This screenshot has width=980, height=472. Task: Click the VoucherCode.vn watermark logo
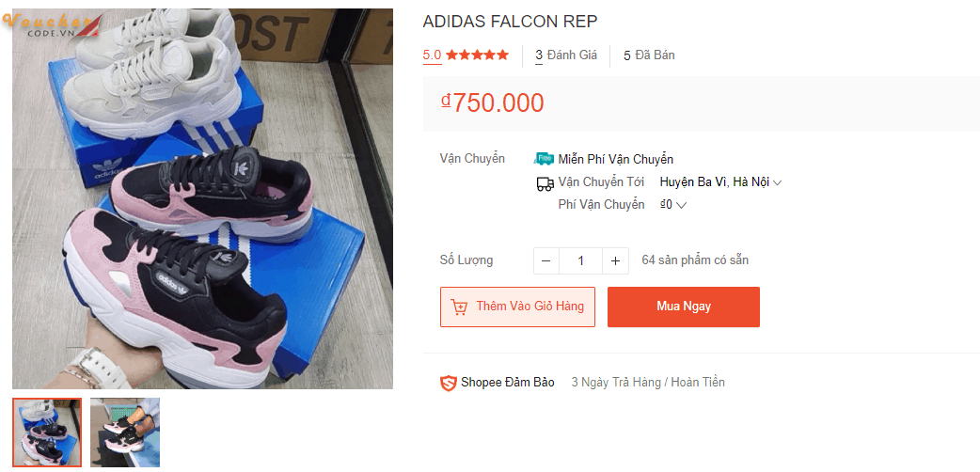coord(52,24)
